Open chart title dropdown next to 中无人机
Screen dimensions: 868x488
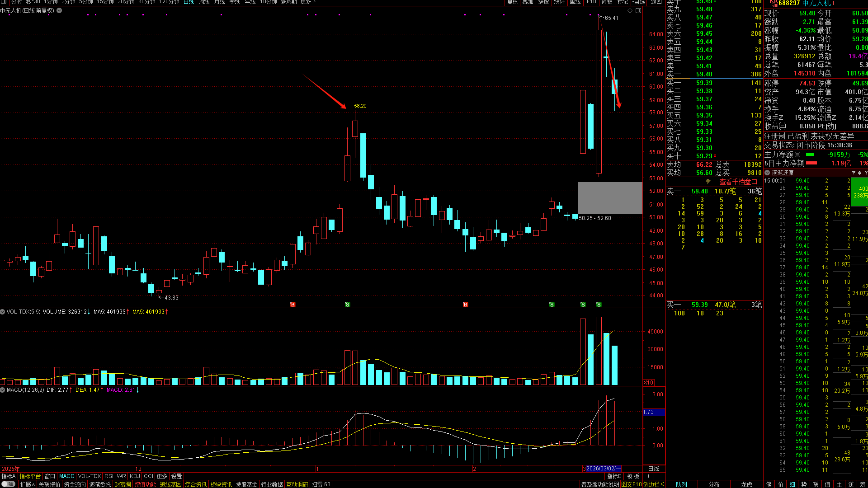tap(59, 10)
